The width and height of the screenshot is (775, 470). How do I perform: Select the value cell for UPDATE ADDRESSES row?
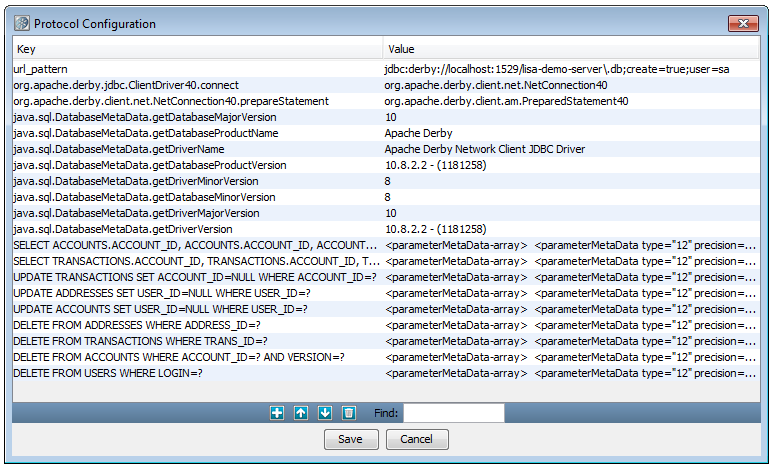pyautogui.click(x=571, y=293)
